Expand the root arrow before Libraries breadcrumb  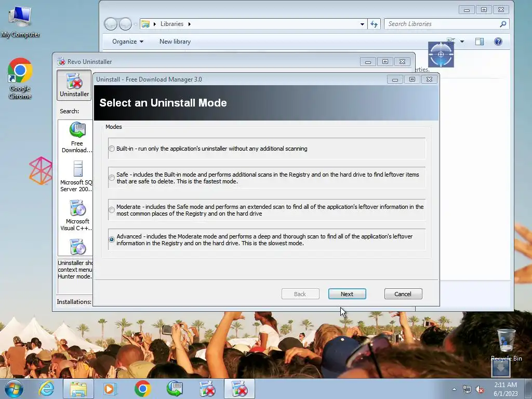[x=155, y=24]
